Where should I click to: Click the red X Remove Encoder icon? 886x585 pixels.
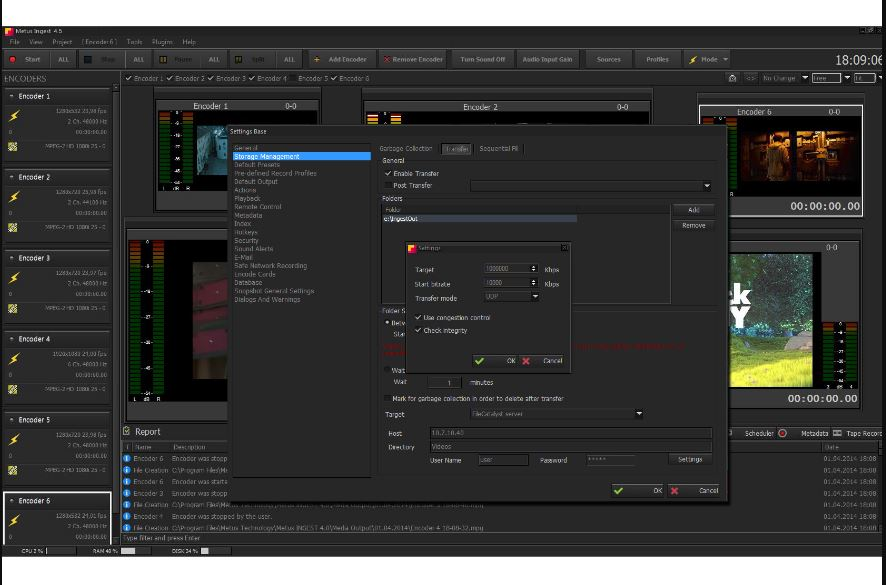[x=386, y=59]
